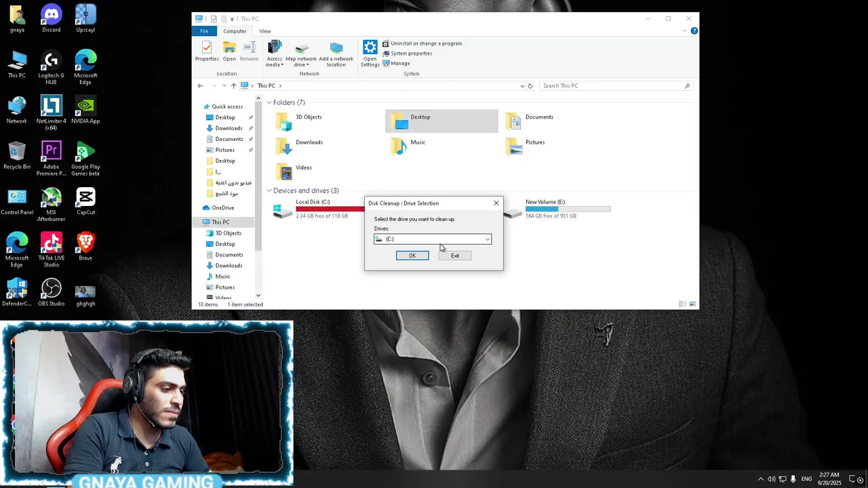868x488 pixels.
Task: Open Control Panel desktop icon
Action: 17,201
